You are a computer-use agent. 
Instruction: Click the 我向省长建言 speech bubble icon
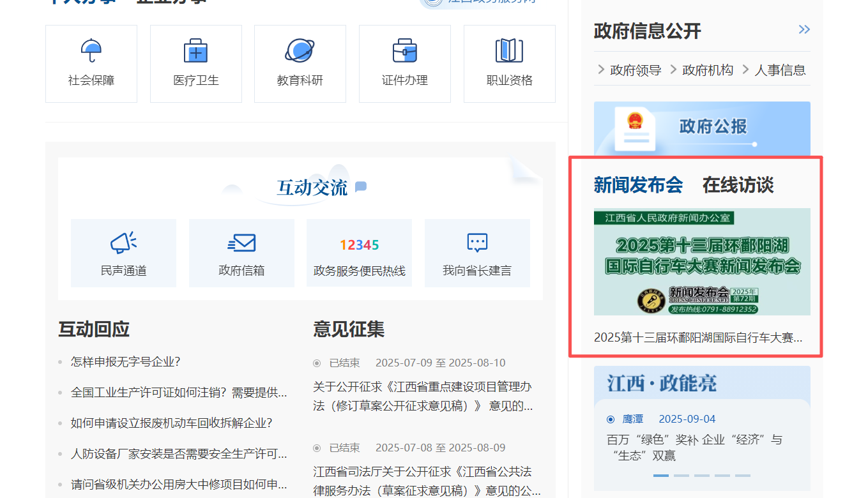pyautogui.click(x=477, y=243)
